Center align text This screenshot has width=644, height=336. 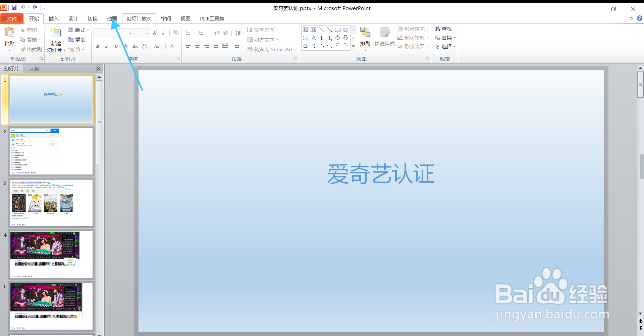pos(197,46)
